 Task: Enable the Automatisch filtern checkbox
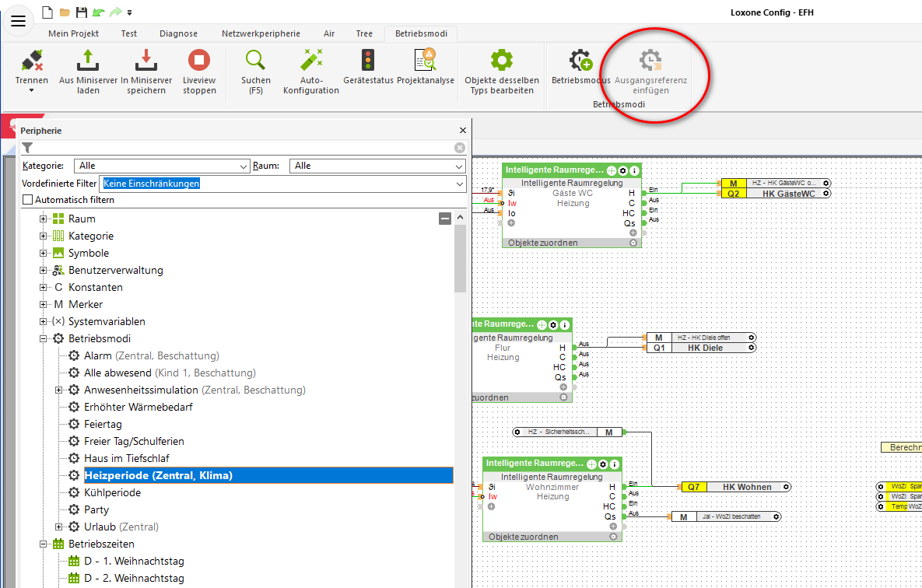click(28, 200)
